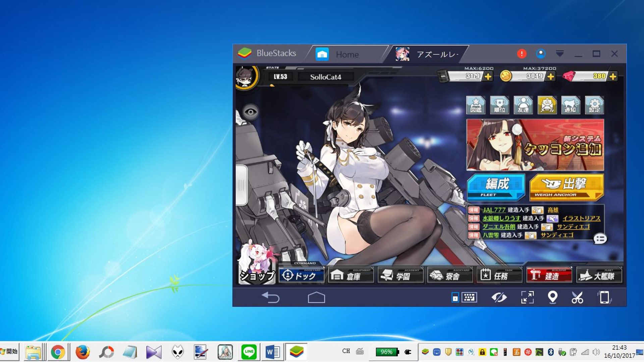Enter fullscreen with the expand arrows icon
Screen dimensions: 644x362
point(527,297)
